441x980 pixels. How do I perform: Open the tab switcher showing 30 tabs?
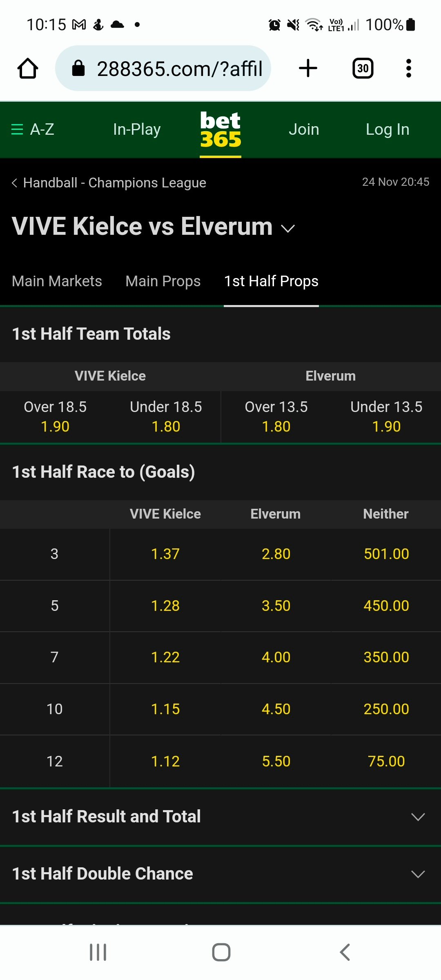(x=363, y=68)
